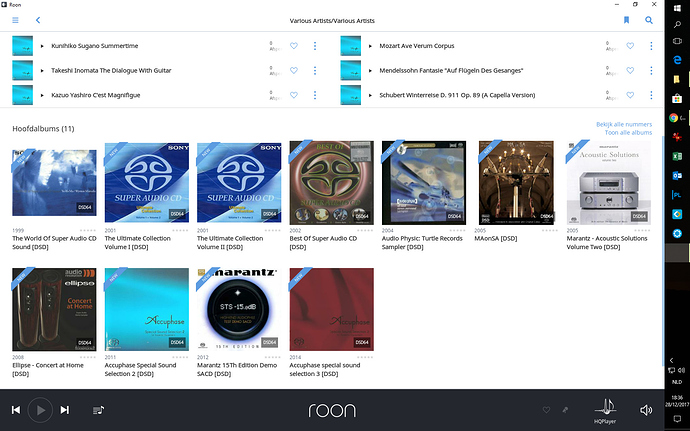Viewport: 690px width, 431px height.
Task: Play Schubert Winterreise D. 911 track
Action: (371, 95)
